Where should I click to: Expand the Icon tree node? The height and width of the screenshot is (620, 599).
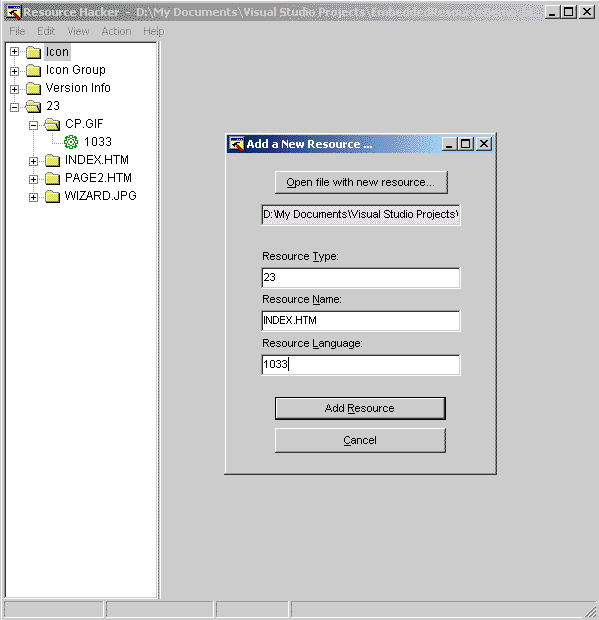coord(14,52)
